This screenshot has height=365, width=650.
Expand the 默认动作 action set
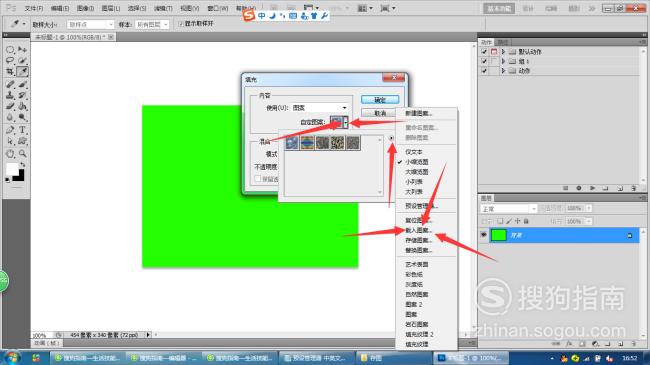503,52
